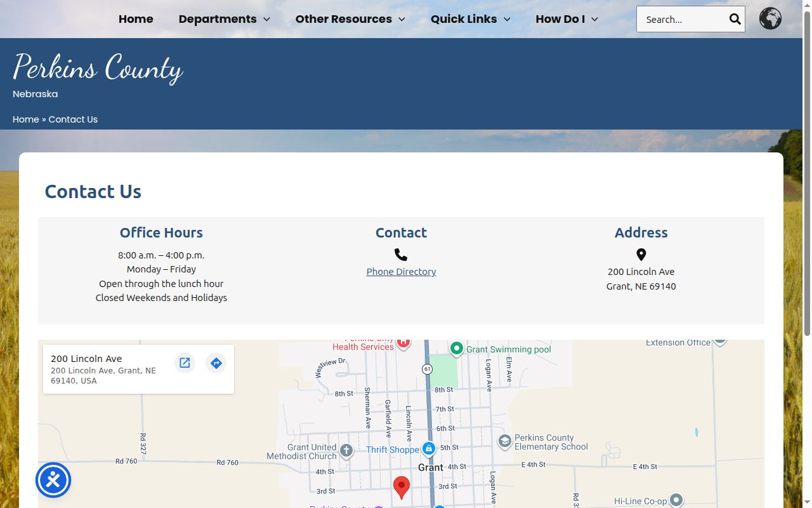
Task: Select Perkins County Elementary School map marker
Action: coord(505,441)
